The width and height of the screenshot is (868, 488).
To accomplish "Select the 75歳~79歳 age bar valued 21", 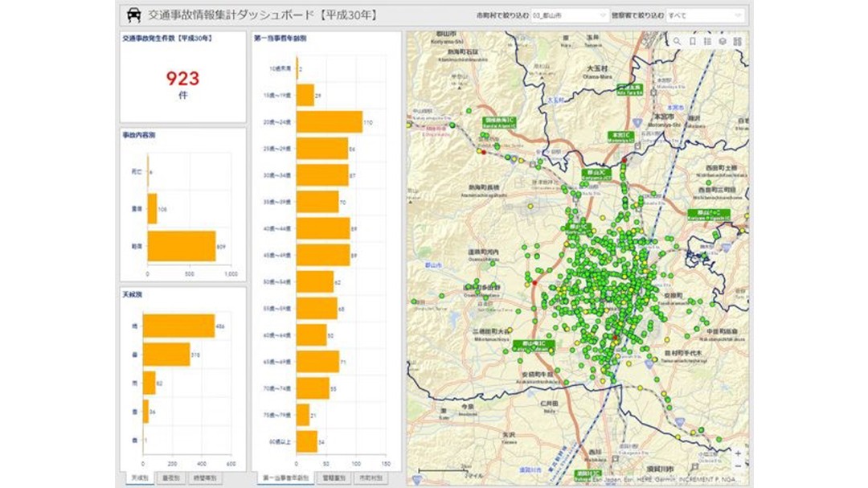I will click(303, 415).
